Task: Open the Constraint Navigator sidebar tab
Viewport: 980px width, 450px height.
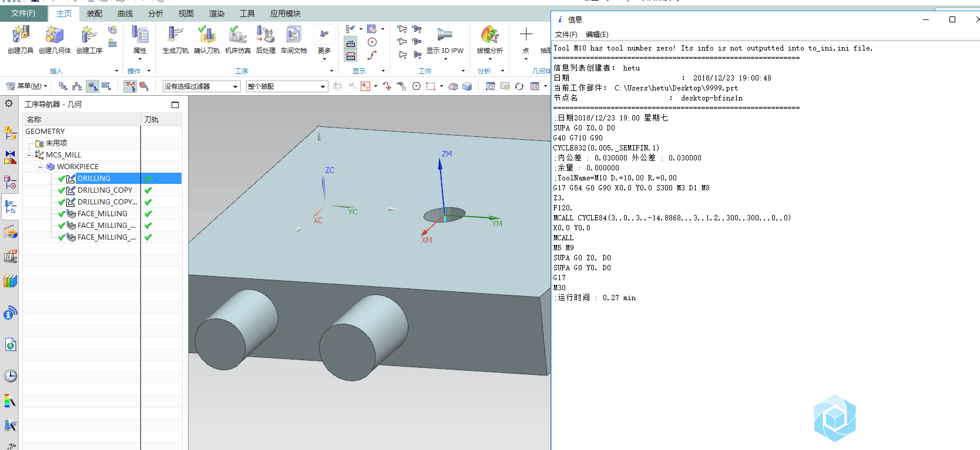Action: 10,157
